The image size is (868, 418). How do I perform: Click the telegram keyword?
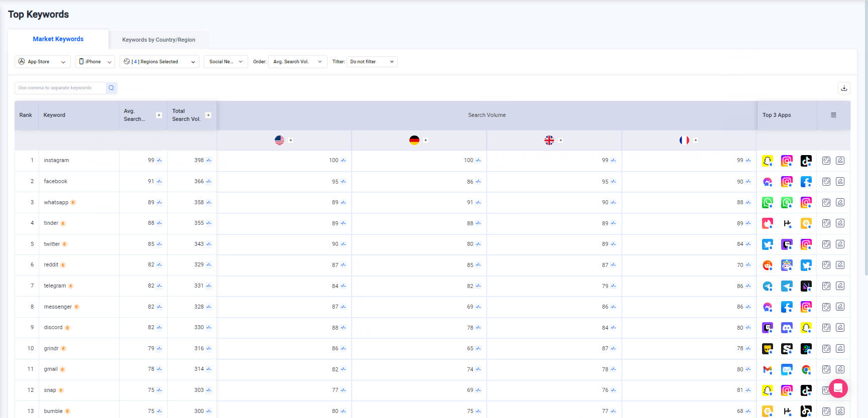pyautogui.click(x=55, y=286)
